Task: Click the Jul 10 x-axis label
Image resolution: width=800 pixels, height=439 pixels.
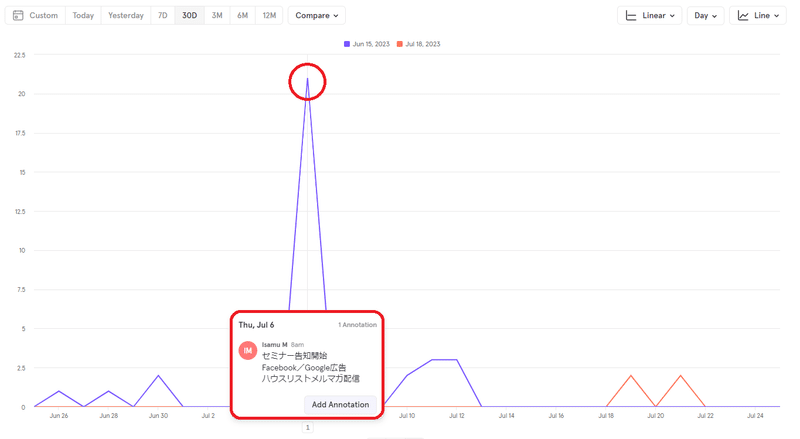Action: pyautogui.click(x=407, y=416)
